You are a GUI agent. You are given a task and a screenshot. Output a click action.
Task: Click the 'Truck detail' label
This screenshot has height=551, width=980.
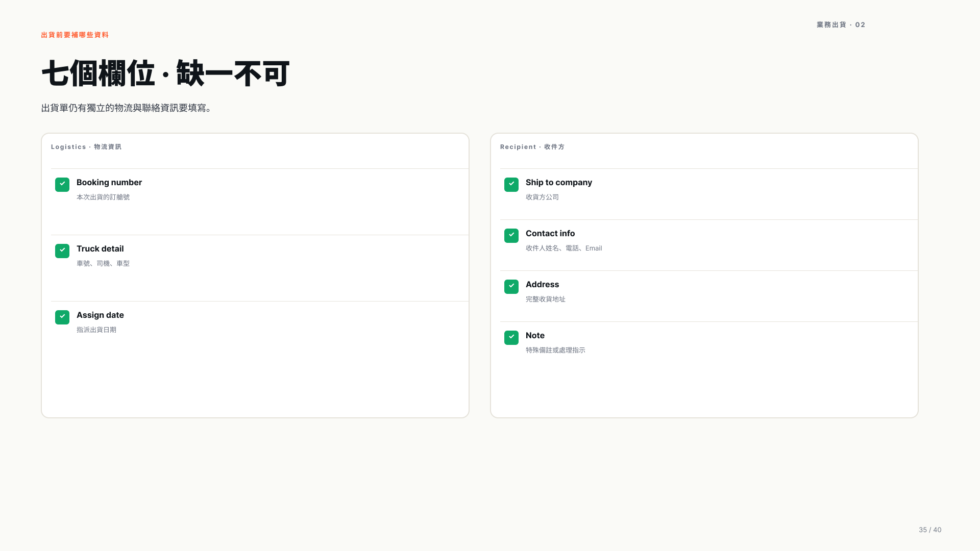coord(100,249)
